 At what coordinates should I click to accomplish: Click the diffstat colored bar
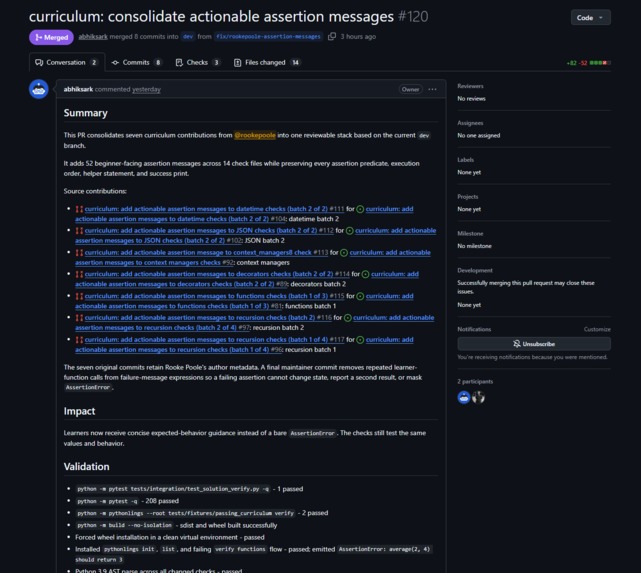[x=600, y=63]
